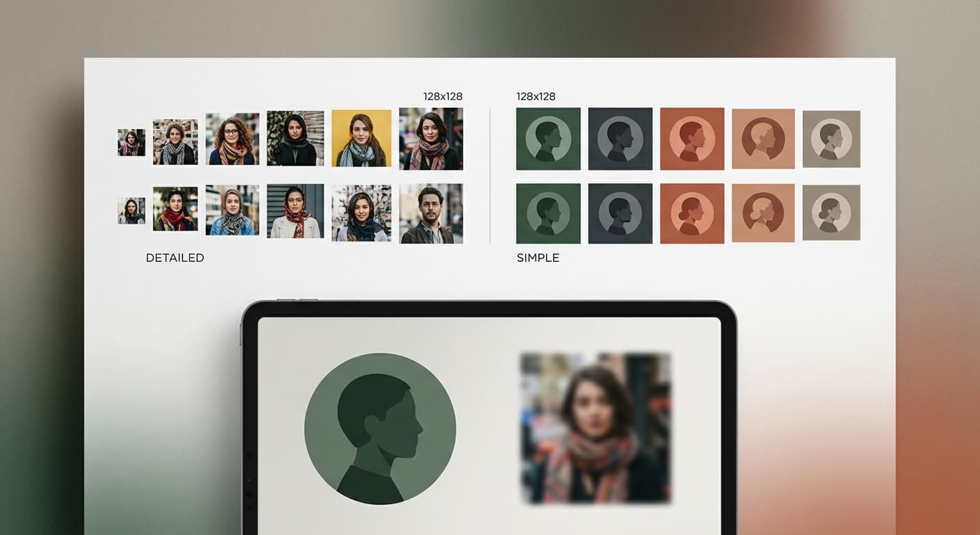Click the SIMPLE label

[x=537, y=258]
